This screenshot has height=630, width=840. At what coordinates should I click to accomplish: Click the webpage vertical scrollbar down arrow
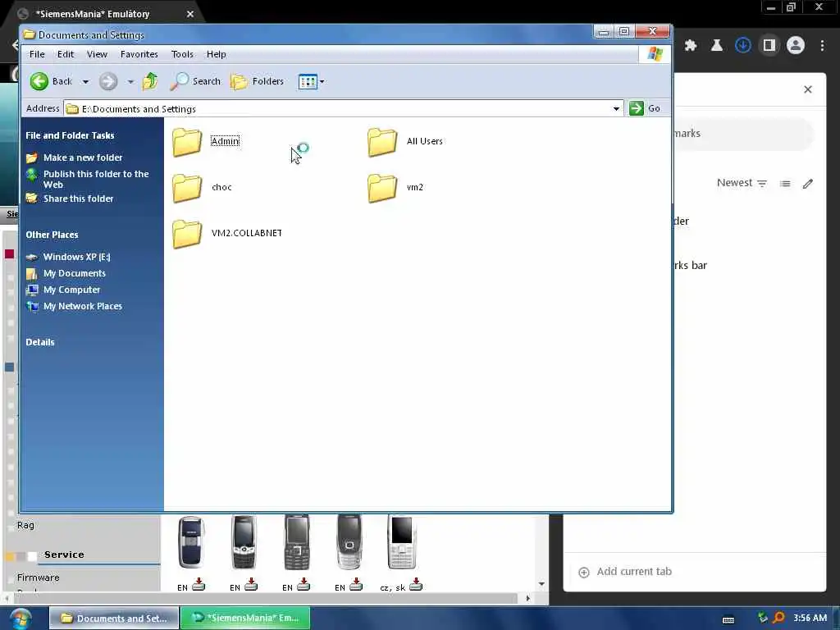coord(541,584)
